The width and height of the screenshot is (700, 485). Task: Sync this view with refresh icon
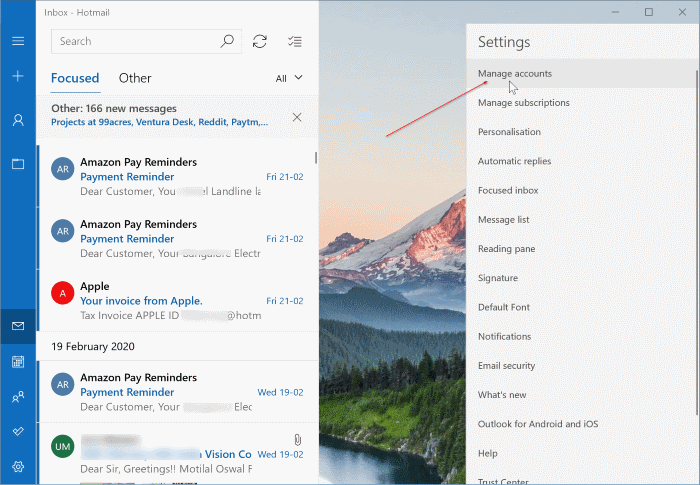click(x=260, y=42)
